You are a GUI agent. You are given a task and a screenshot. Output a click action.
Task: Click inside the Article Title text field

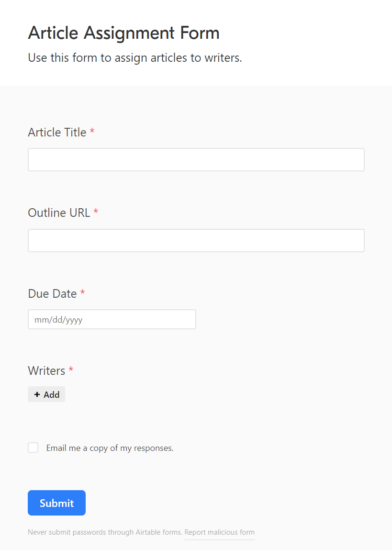(x=196, y=159)
